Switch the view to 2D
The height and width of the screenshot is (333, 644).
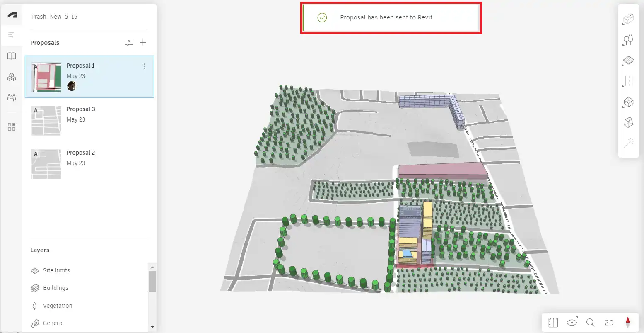click(x=609, y=323)
